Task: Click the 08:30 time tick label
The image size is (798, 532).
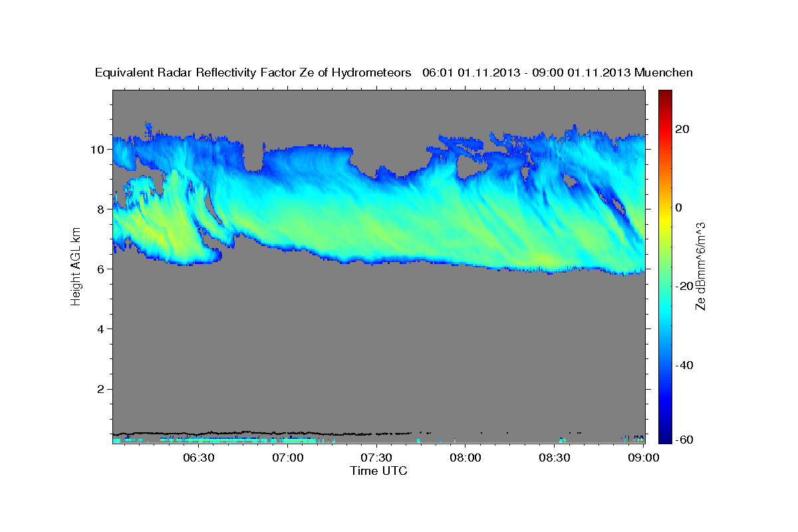Action: click(555, 458)
